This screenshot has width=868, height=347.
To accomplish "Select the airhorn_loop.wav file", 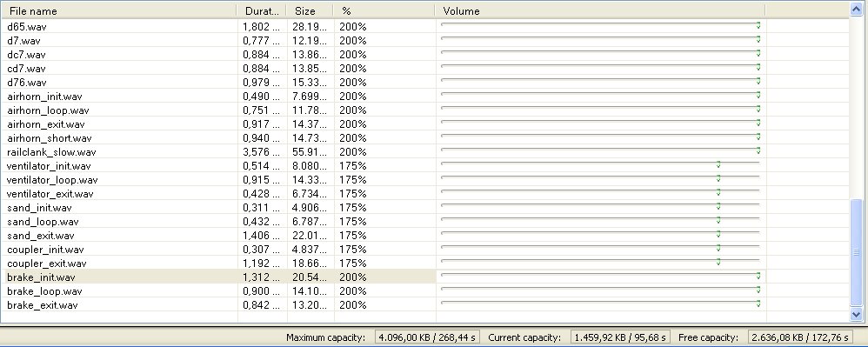I will click(48, 110).
